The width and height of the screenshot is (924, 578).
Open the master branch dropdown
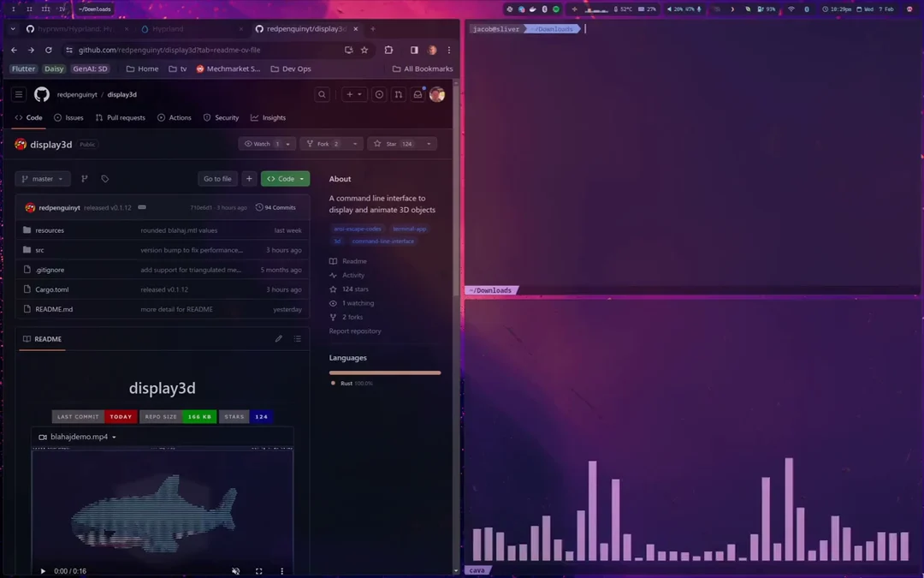pyautogui.click(x=43, y=178)
